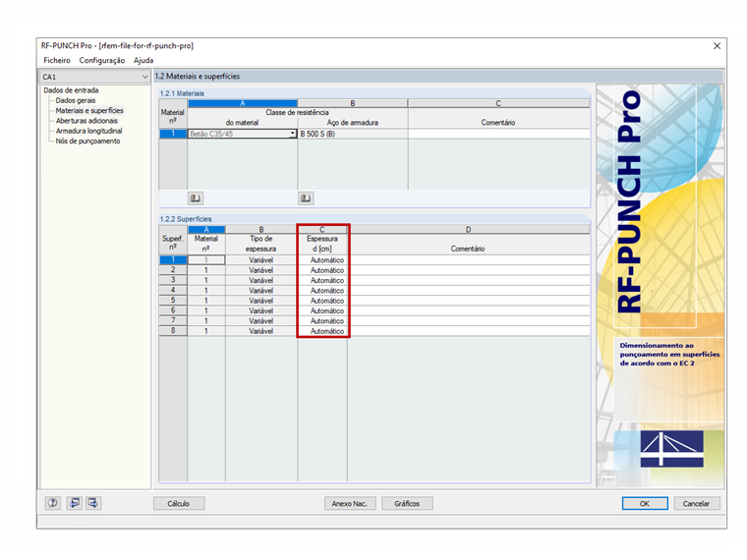747x560 pixels.
Task: Select material row header 1
Action: [173, 134]
